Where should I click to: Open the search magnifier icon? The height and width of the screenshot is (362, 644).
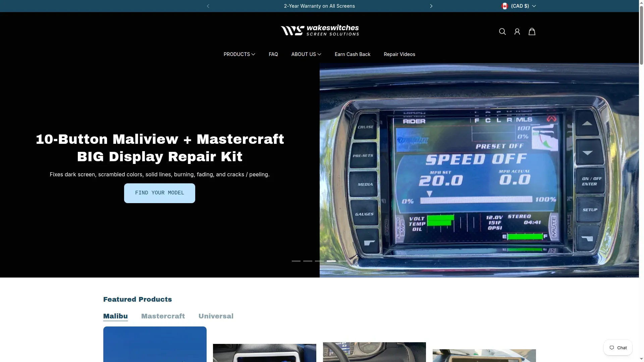coord(502,32)
